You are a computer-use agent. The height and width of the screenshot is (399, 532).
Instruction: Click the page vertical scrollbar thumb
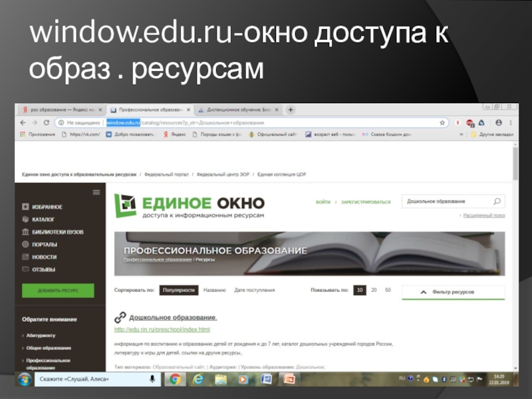point(515,163)
